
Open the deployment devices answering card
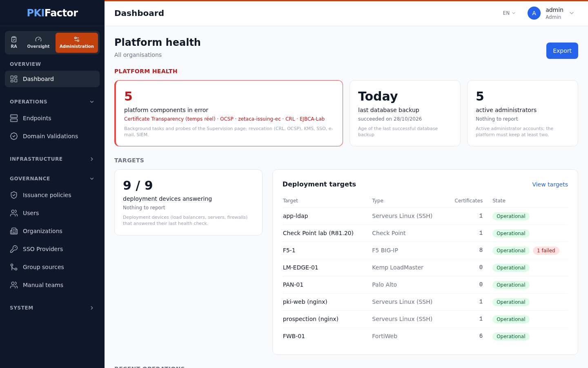[188, 202]
